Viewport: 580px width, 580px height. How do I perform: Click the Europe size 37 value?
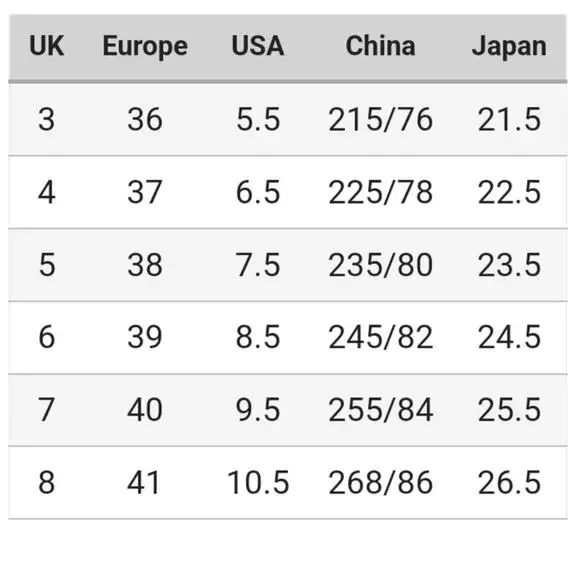pyautogui.click(x=145, y=192)
